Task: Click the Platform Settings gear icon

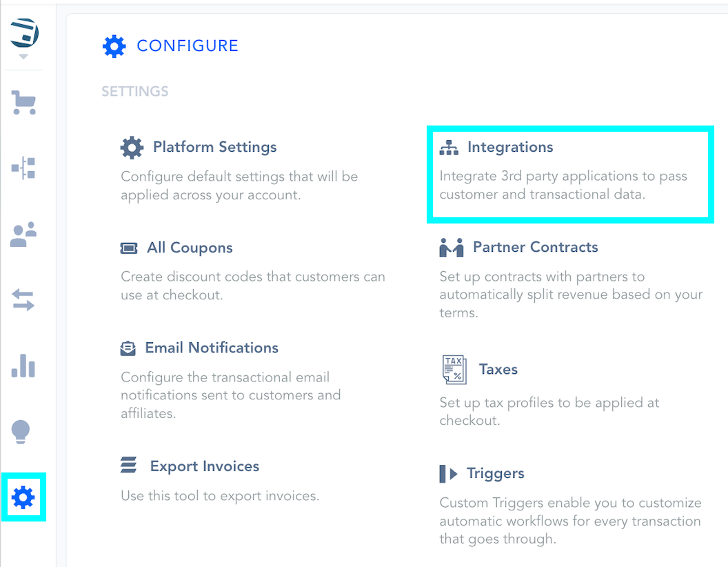Action: tap(132, 147)
